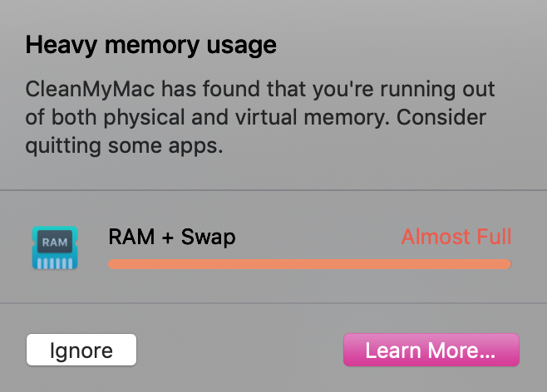This screenshot has width=547, height=392.
Task: Click the "Heavy memory usage" heading
Action: [150, 44]
